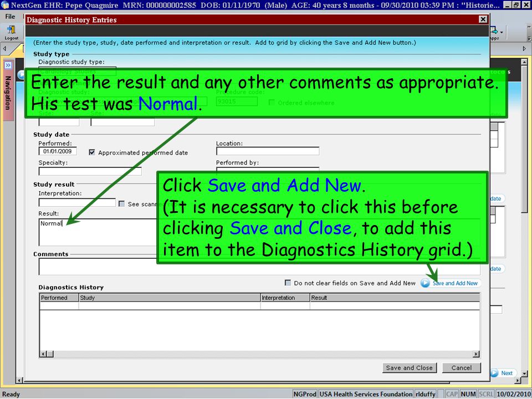Close the Diagnostic History Entries dialog
Image resolution: width=532 pixels, height=399 pixels.
[483, 19]
